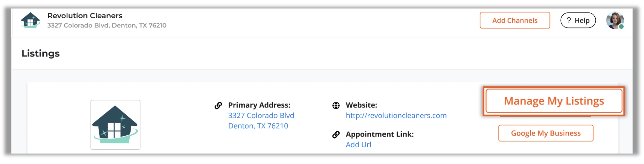The width and height of the screenshot is (644, 164).
Task: Open the user profile avatar photo
Action: [615, 20]
